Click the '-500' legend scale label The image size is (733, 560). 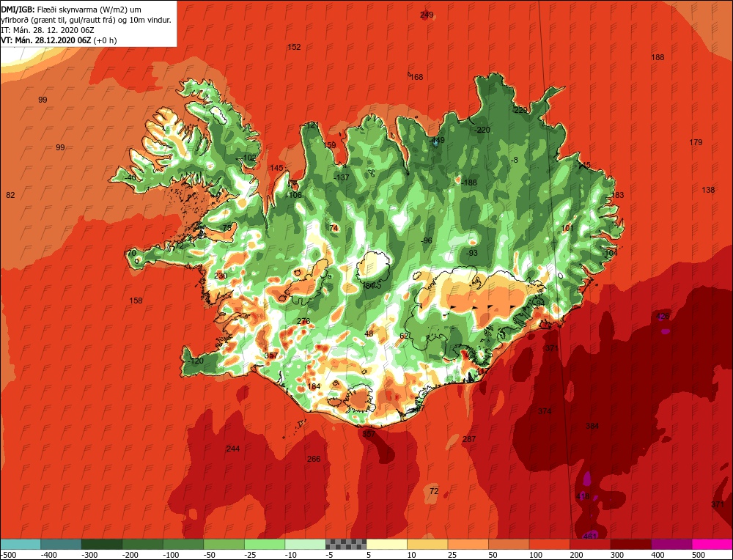[8, 555]
